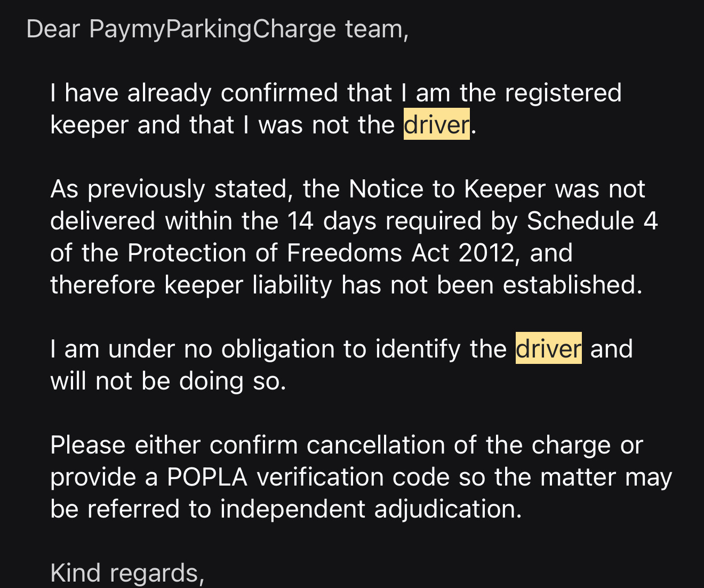Click the phrase "independent adjudication"
This screenshot has height=588, width=704.
(x=371, y=509)
